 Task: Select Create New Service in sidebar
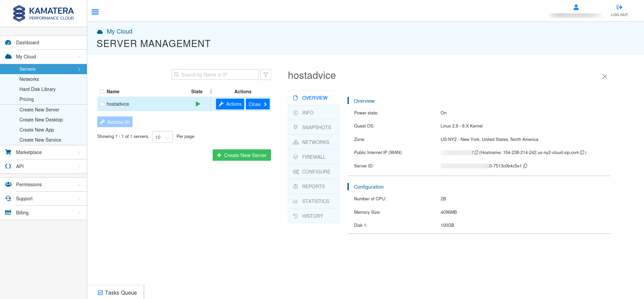pos(40,140)
